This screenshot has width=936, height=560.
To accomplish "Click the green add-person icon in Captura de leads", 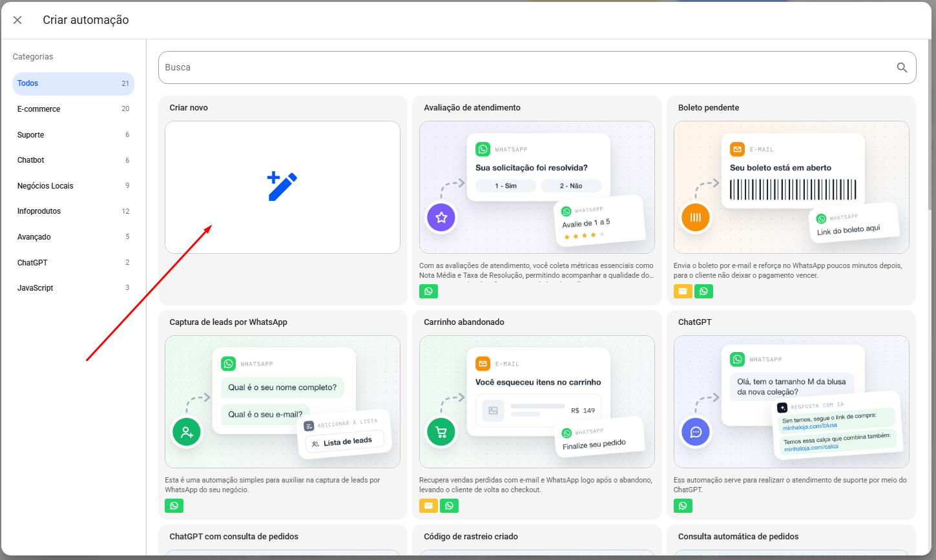I will click(x=187, y=432).
